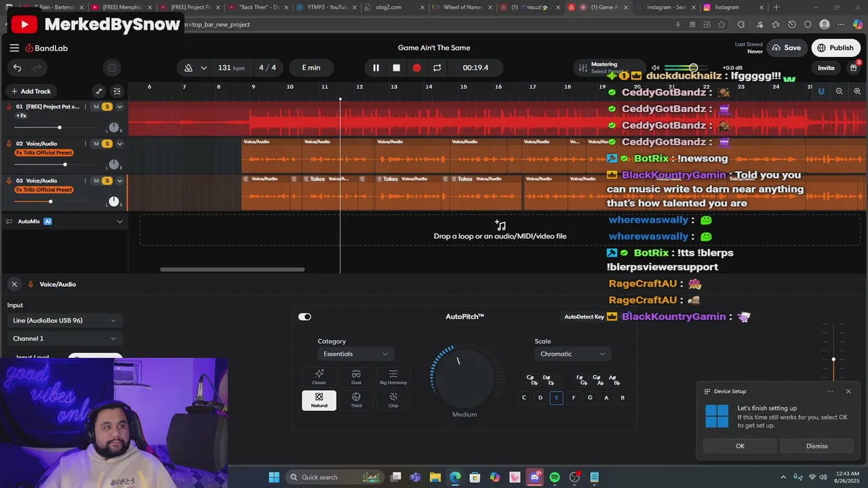The image size is (868, 488).
Task: Open the Category Essentials dropdown
Action: point(355,354)
